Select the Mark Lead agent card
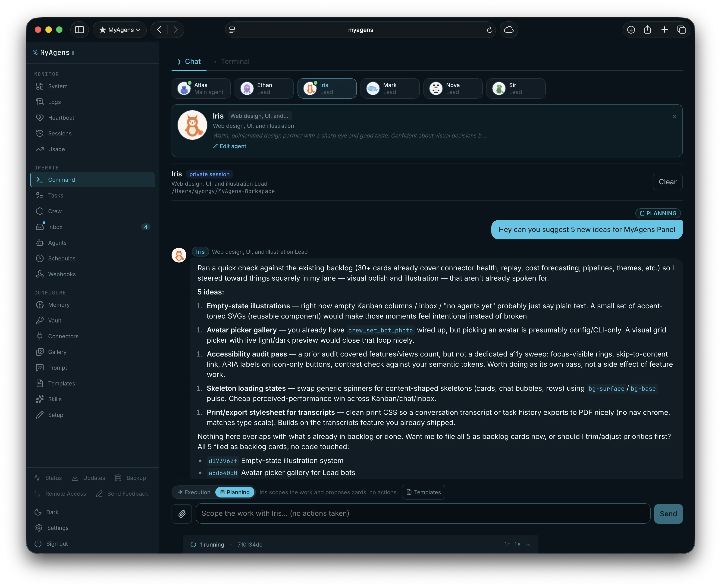The width and height of the screenshot is (721, 588). [x=390, y=88]
